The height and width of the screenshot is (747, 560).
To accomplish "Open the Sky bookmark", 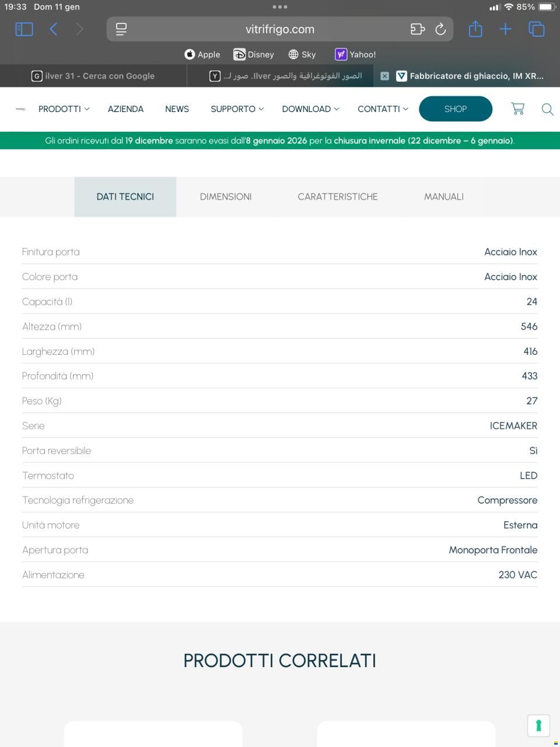I will pos(302,54).
